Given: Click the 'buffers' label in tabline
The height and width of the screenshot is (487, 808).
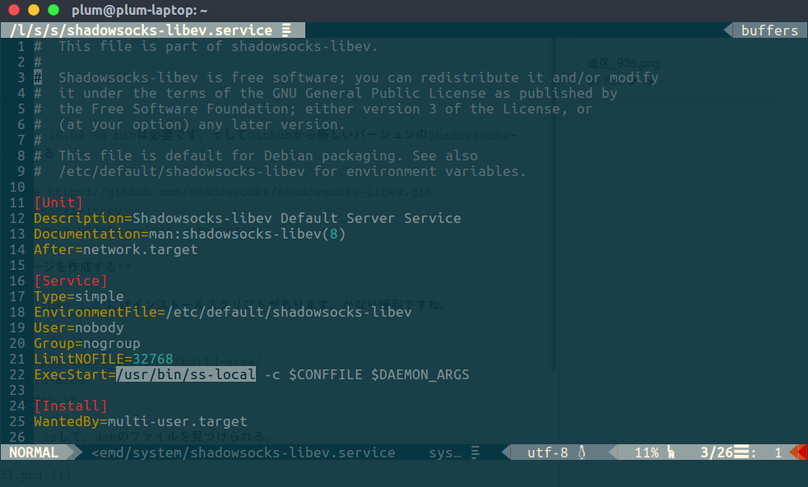Looking at the screenshot, I should [x=769, y=30].
